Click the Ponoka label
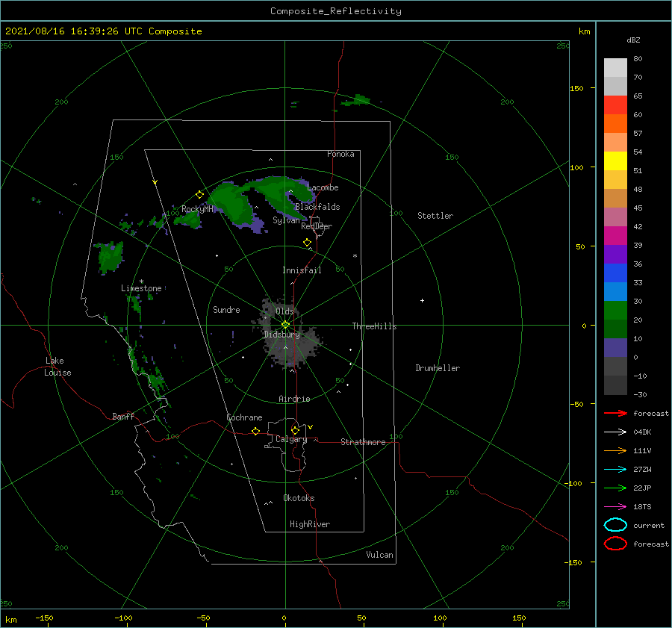 click(340, 155)
